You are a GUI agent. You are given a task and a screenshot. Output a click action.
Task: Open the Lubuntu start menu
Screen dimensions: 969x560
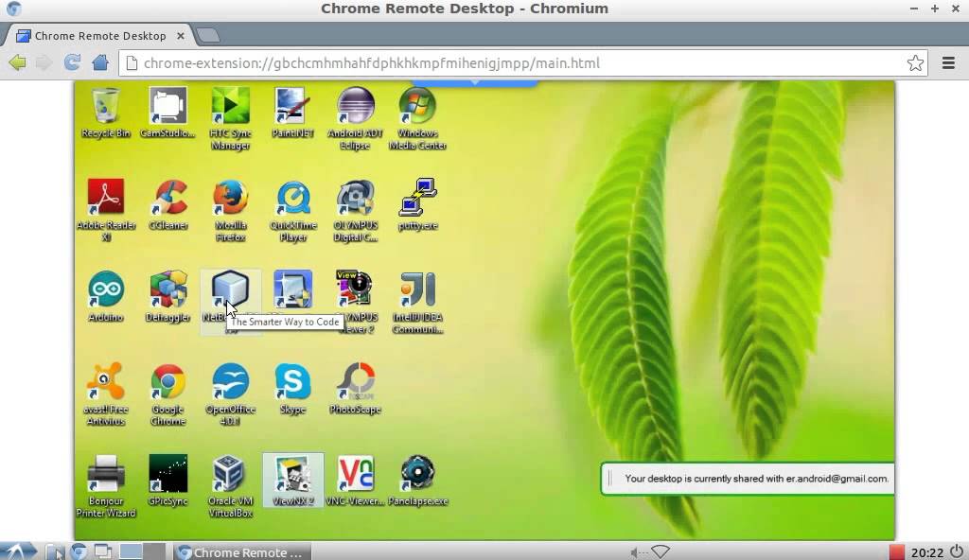click(17, 551)
